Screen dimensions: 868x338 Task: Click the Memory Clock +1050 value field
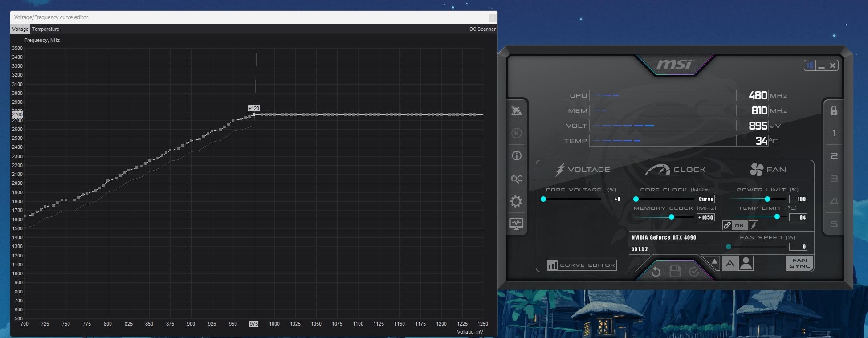706,217
